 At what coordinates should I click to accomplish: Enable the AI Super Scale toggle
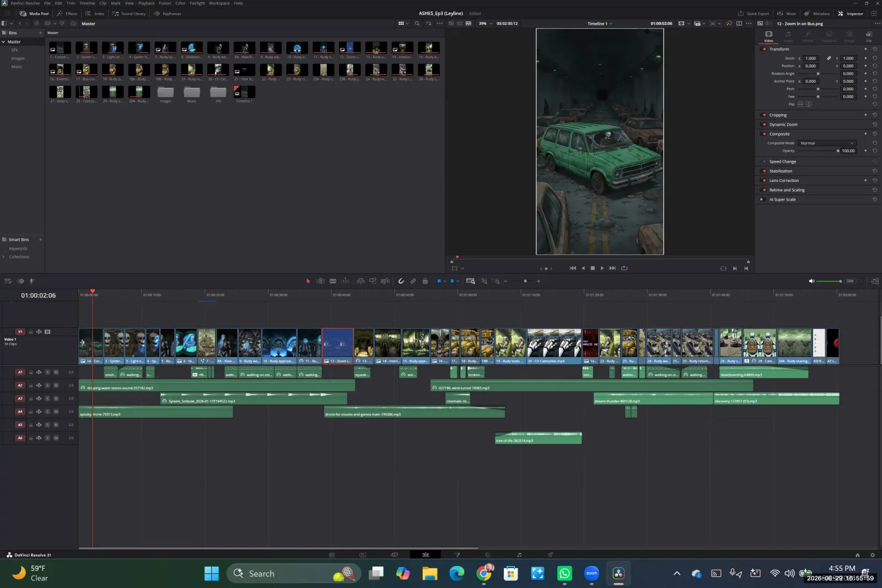(762, 199)
